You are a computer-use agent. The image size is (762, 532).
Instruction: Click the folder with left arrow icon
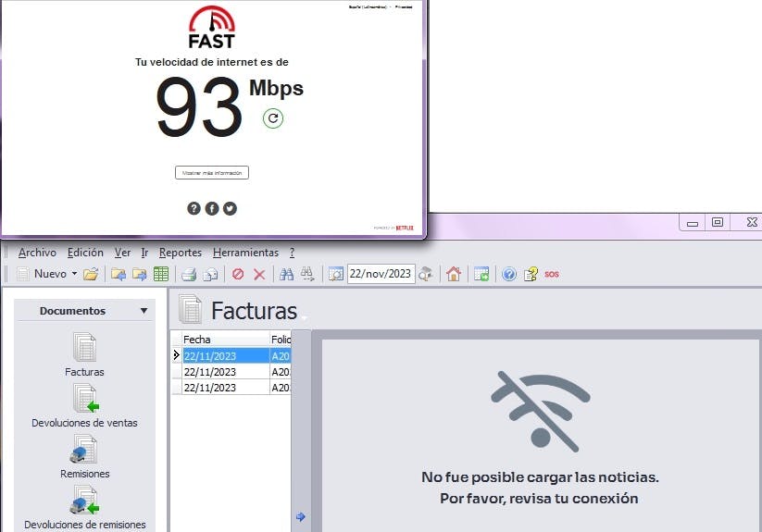[x=119, y=274]
